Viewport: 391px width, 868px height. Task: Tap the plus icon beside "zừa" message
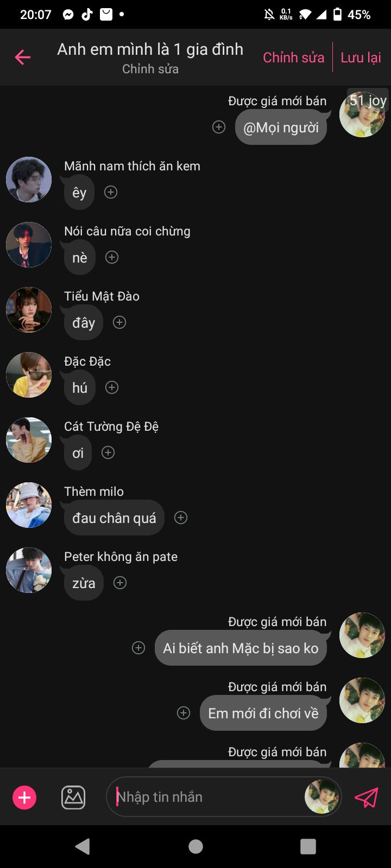pyautogui.click(x=120, y=583)
